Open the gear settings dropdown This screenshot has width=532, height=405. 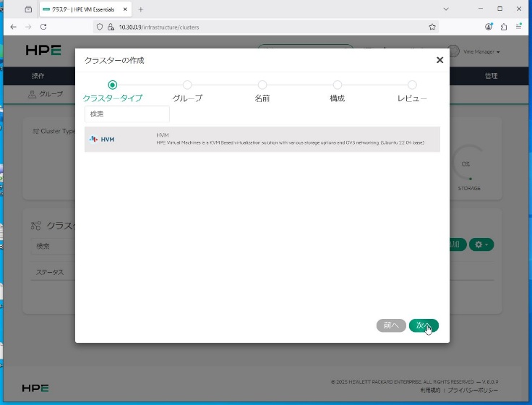[481, 245]
